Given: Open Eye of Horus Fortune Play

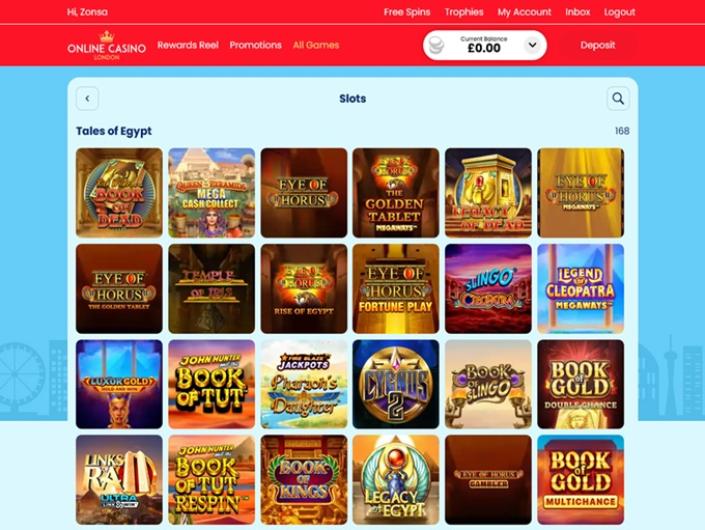Looking at the screenshot, I should pyautogui.click(x=396, y=289).
